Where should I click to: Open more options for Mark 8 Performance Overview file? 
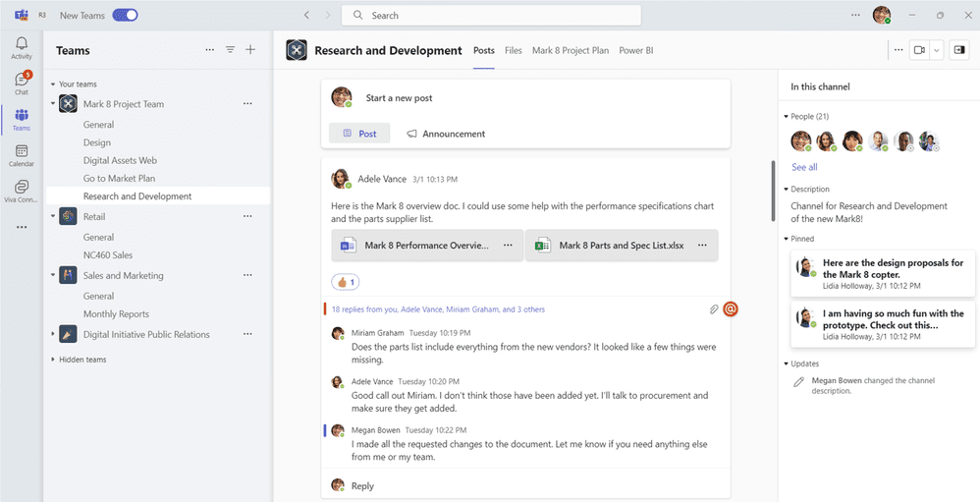point(508,246)
